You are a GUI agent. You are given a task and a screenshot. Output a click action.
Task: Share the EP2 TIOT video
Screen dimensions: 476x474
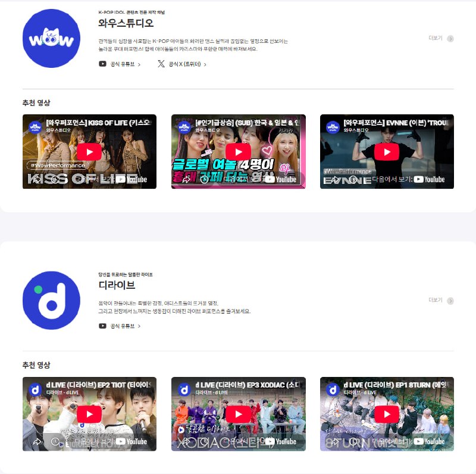37,441
